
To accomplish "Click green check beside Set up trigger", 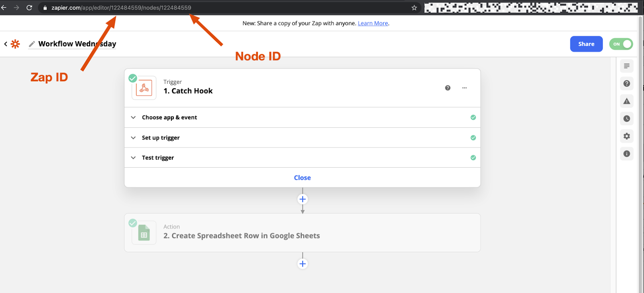I will tap(473, 137).
